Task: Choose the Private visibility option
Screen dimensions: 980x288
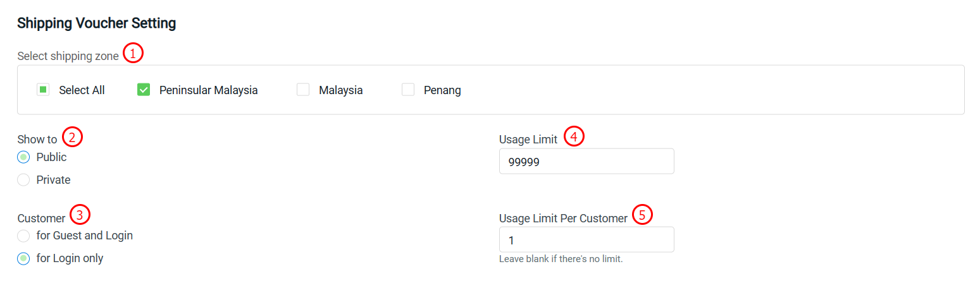Action: pos(23,180)
